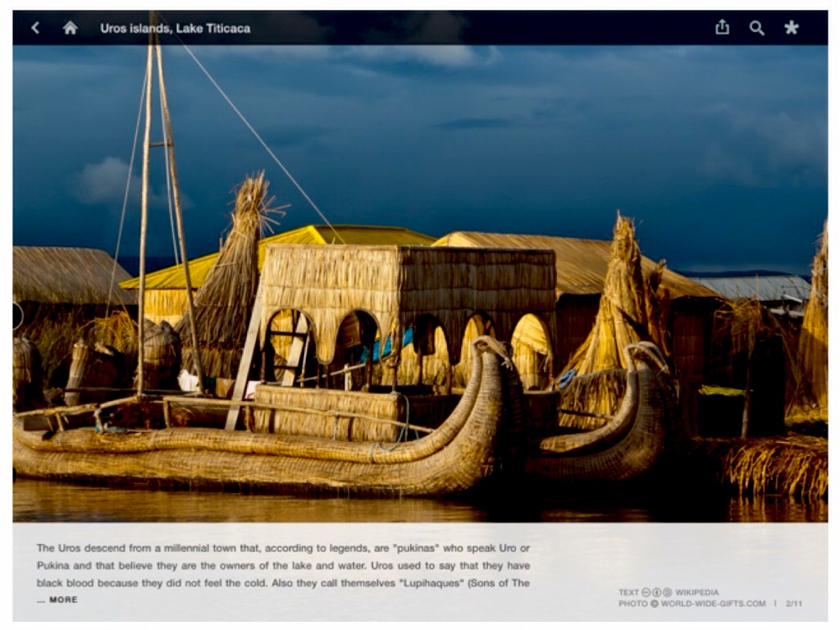Click the Uros description paragraph
The width and height of the screenshot is (840, 630).
(x=283, y=565)
